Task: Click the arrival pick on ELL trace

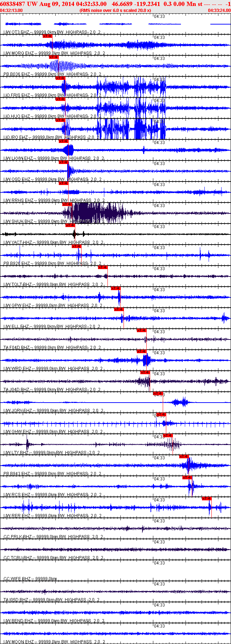Action: click(119, 309)
